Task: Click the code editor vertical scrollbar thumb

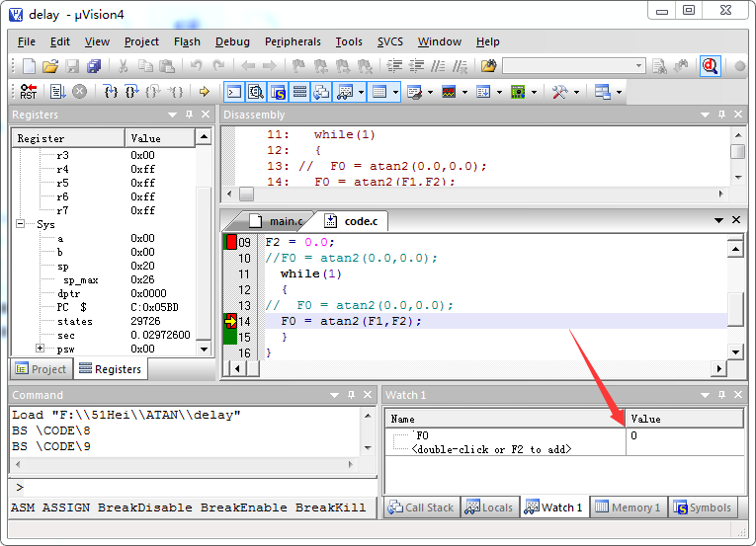Action: click(x=736, y=309)
